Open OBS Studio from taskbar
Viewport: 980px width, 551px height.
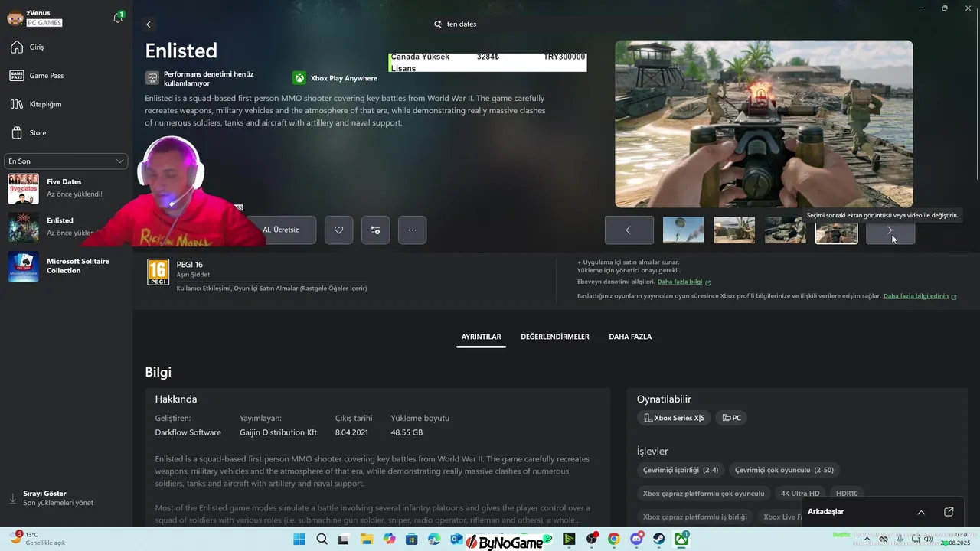click(x=591, y=540)
